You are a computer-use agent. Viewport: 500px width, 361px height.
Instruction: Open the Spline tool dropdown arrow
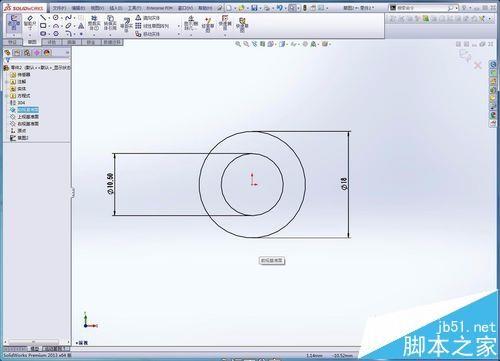[73, 18]
